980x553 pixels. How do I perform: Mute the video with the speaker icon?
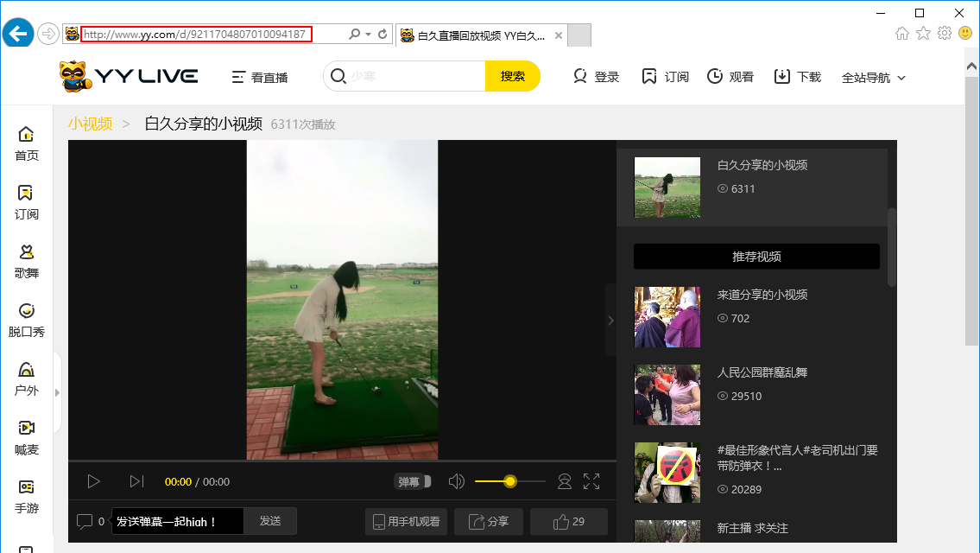click(457, 481)
